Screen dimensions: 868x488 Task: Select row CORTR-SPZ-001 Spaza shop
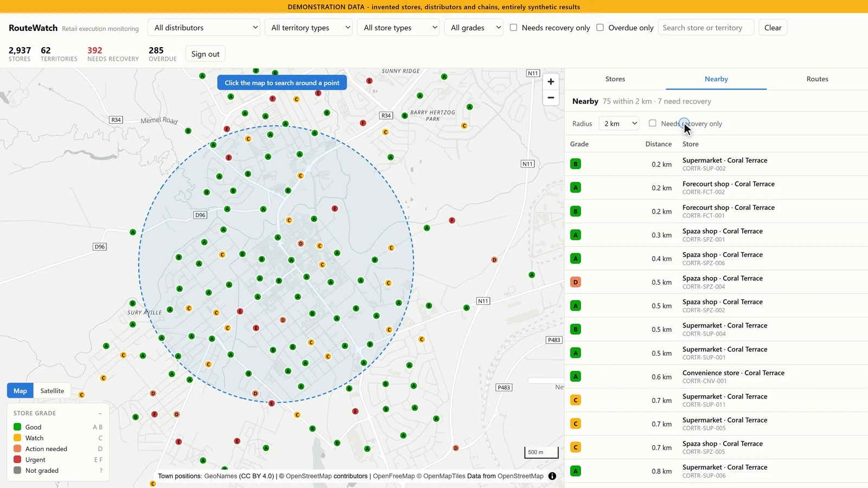pos(716,235)
